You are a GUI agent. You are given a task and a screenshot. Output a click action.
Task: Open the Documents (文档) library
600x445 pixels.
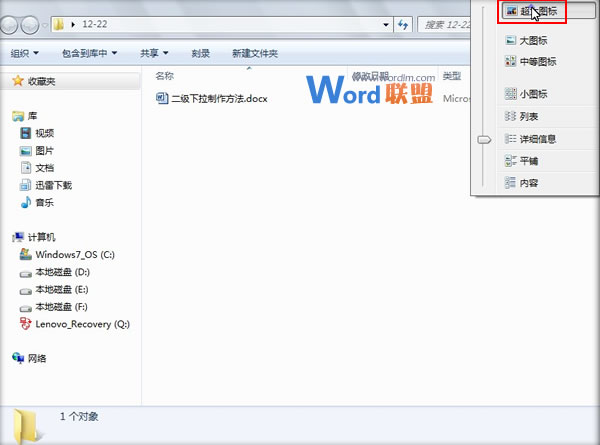[44, 168]
